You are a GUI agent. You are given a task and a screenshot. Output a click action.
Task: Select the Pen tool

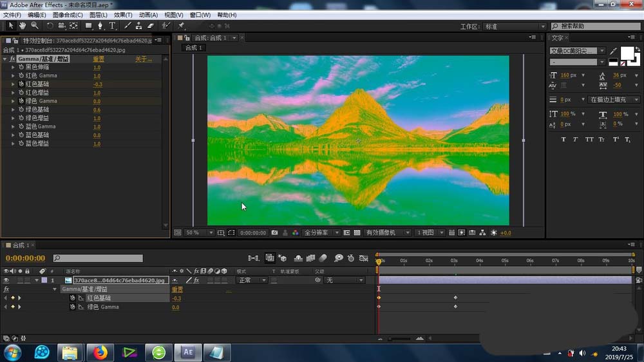point(100,26)
